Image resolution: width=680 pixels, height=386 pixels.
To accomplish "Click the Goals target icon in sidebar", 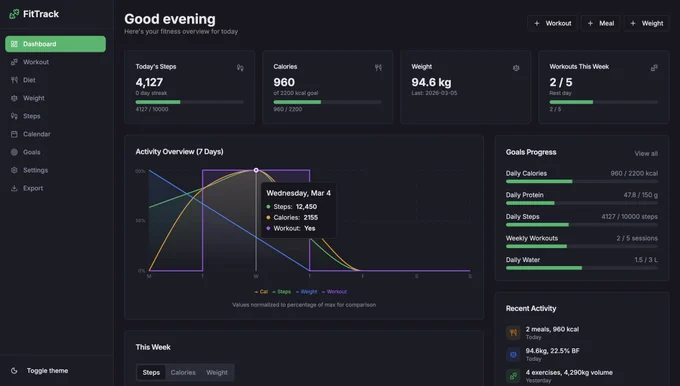I will point(14,152).
